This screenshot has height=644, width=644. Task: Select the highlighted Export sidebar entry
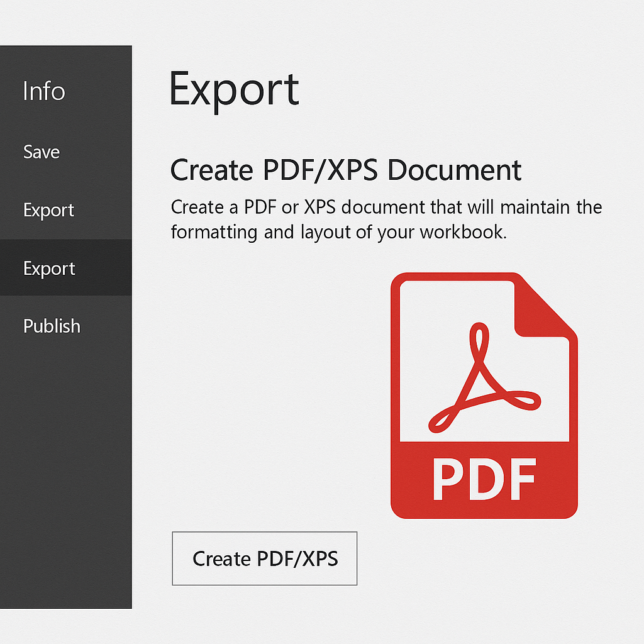click(x=65, y=267)
